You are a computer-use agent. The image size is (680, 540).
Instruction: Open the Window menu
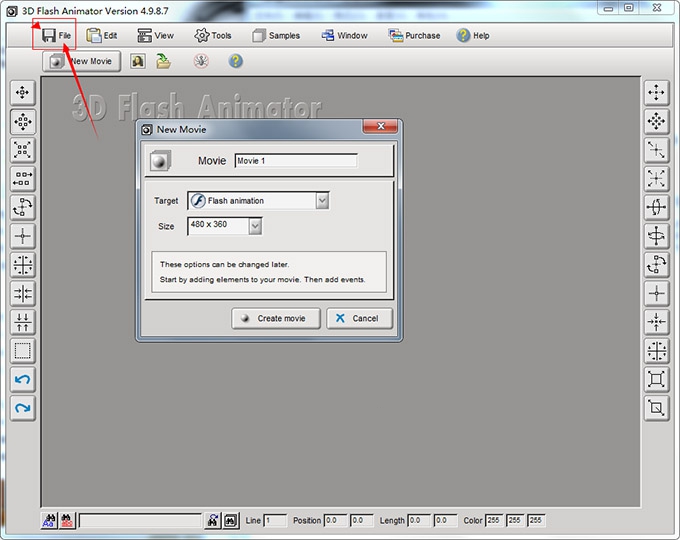pos(344,36)
